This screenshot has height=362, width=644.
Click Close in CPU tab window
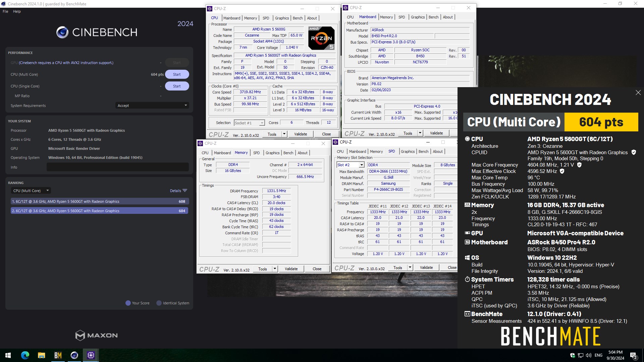click(326, 134)
